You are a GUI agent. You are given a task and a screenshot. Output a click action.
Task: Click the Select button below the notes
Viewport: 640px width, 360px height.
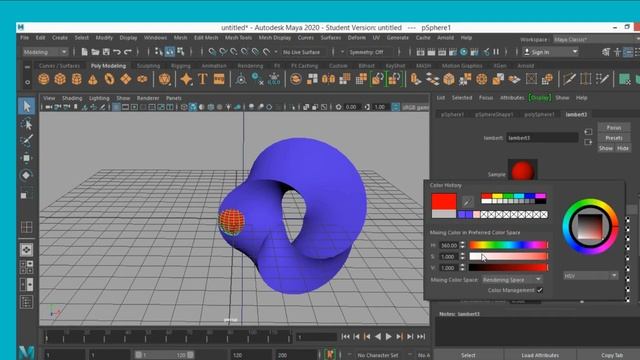click(468, 355)
